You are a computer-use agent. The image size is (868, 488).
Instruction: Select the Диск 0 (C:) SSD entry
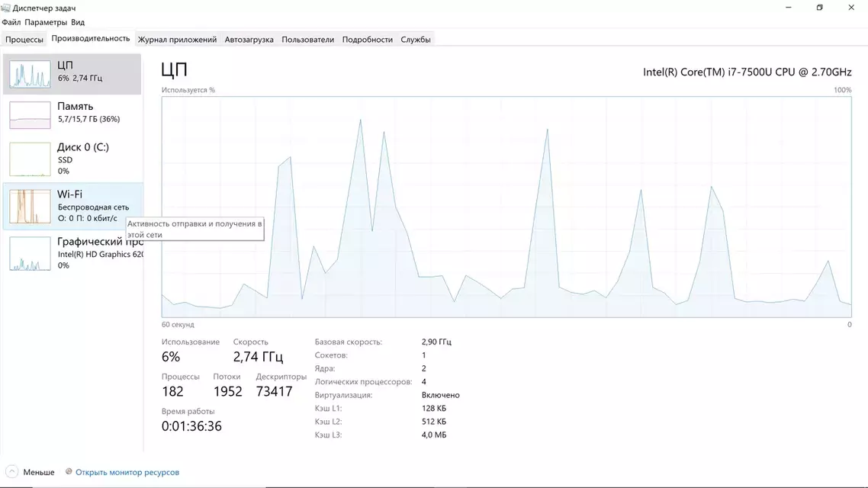pyautogui.click(x=72, y=159)
